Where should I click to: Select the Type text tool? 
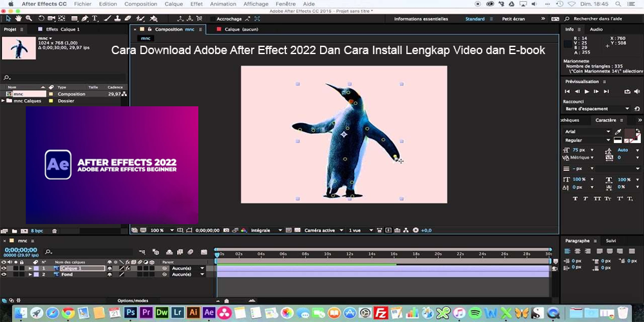[x=95, y=19]
